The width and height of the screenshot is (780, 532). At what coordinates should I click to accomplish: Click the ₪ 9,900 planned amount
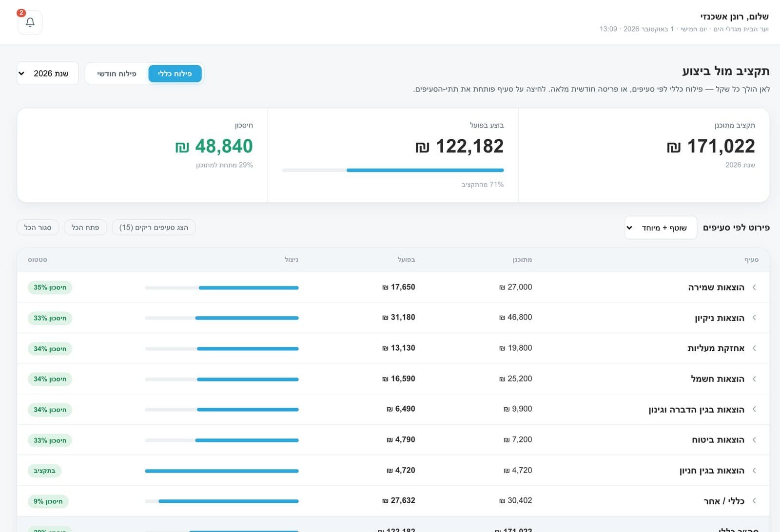point(518,409)
